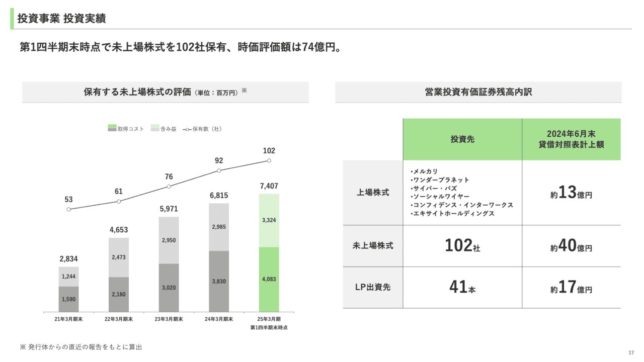Click the total value 4,653

point(119,230)
